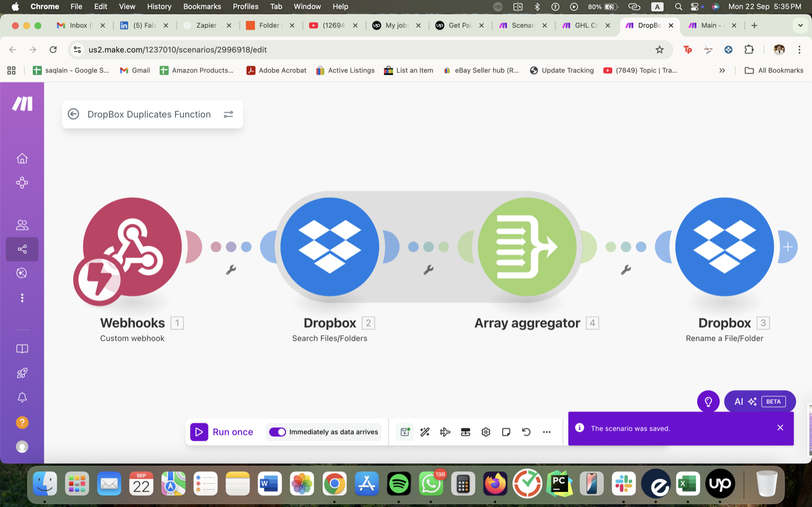The image size is (812, 507).
Task: Open the Profiles menu
Action: point(245,6)
